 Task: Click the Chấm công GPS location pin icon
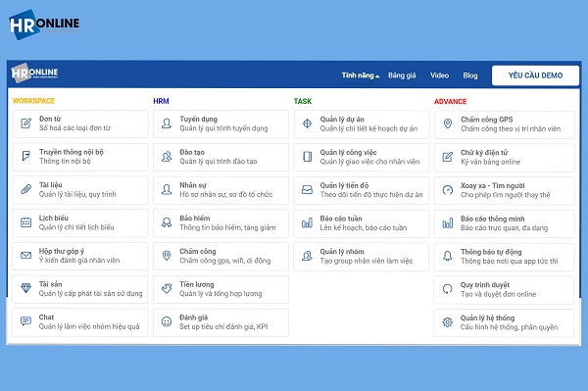pyautogui.click(x=448, y=123)
